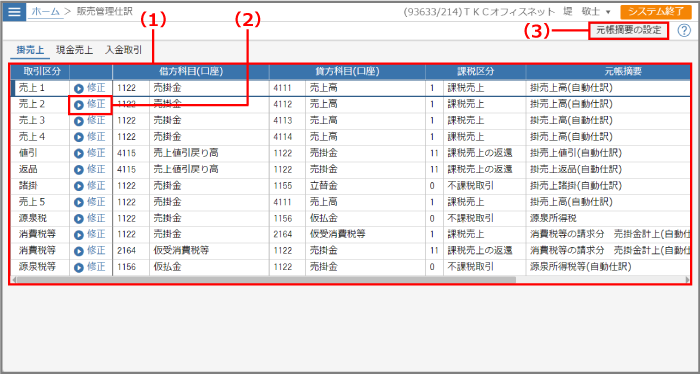The height and width of the screenshot is (375, 700).
Task: Click 源泉所得税等(自動仕訳) ledger summary
Action: click(580, 267)
